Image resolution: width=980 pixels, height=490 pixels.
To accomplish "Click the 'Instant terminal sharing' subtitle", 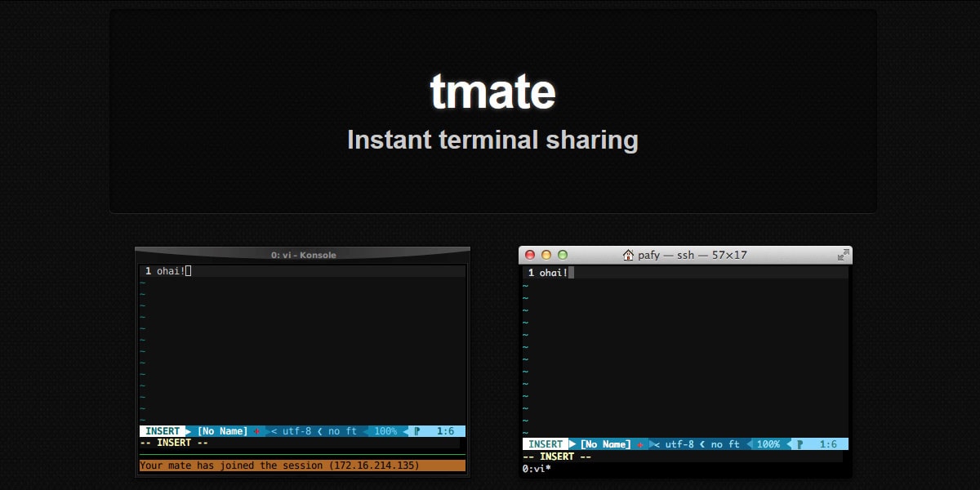I will [x=492, y=140].
